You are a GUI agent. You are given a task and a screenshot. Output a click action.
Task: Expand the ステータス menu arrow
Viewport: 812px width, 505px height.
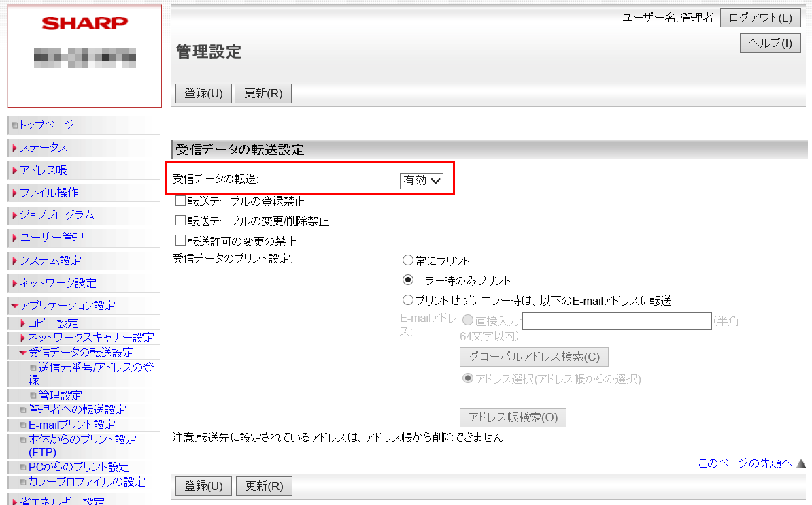point(14,148)
